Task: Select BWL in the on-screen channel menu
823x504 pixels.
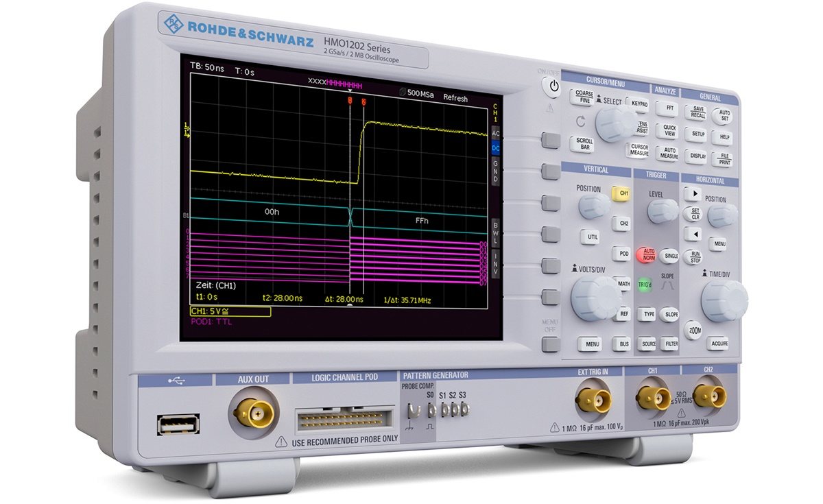Action: pyautogui.click(x=496, y=232)
